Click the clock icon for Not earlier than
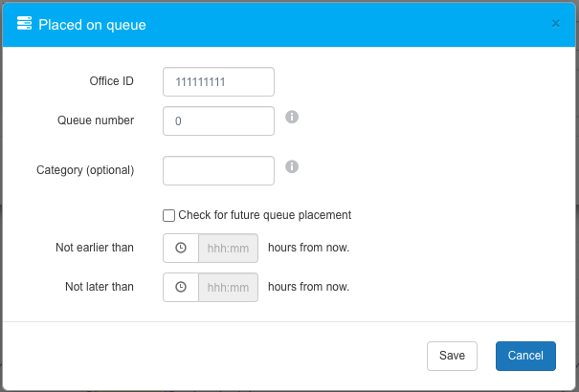This screenshot has height=392, width=579. tap(181, 249)
